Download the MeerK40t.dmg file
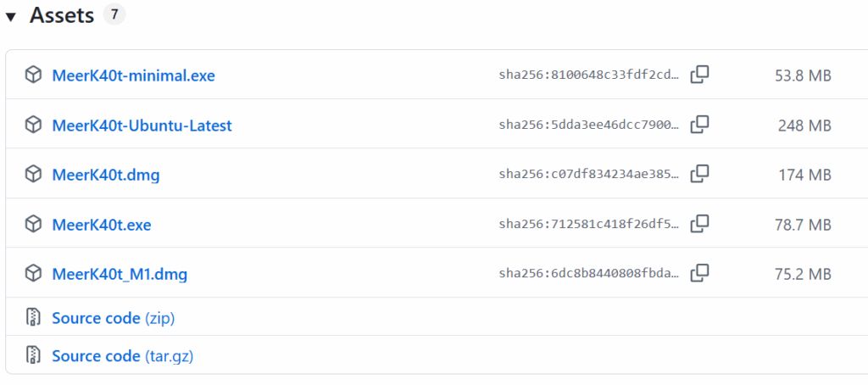Image resolution: width=868 pixels, height=385 pixels. coord(106,176)
